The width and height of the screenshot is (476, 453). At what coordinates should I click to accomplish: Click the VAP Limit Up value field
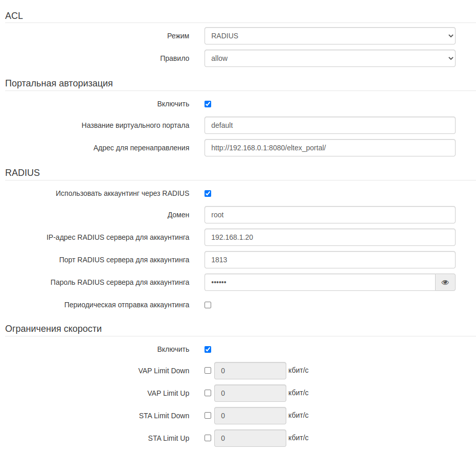(250, 393)
